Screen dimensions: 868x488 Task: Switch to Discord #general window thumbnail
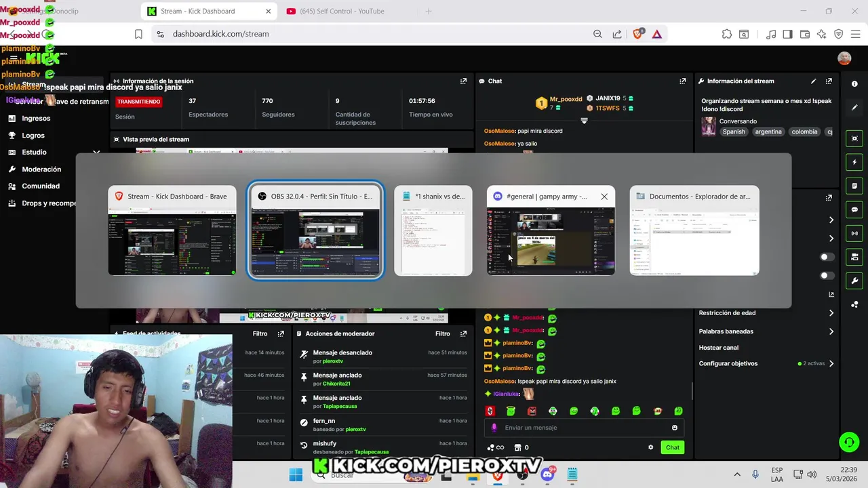click(551, 230)
